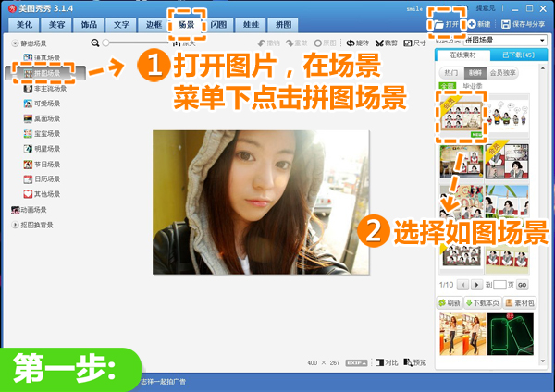Image resolution: width=555 pixels, height=392 pixels.
Task: Click the page number input box
Action: click(x=499, y=285)
